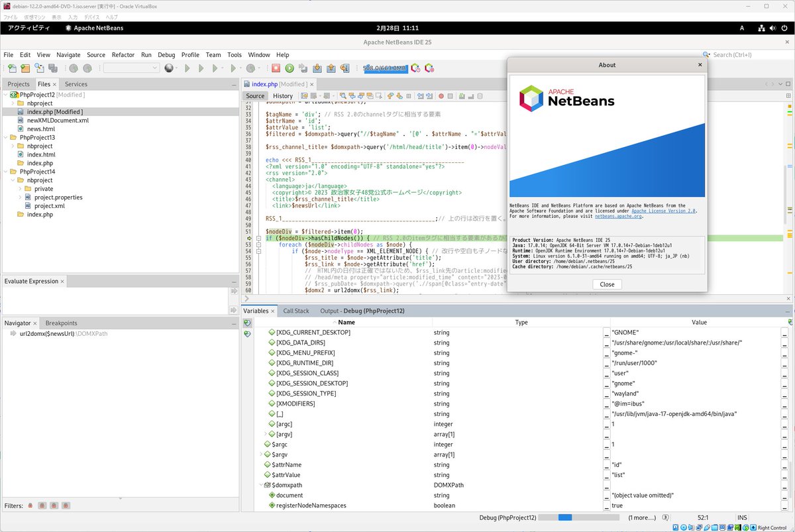Open the netbeans.apache.org link
The width and height of the screenshot is (795, 532).
click(618, 216)
